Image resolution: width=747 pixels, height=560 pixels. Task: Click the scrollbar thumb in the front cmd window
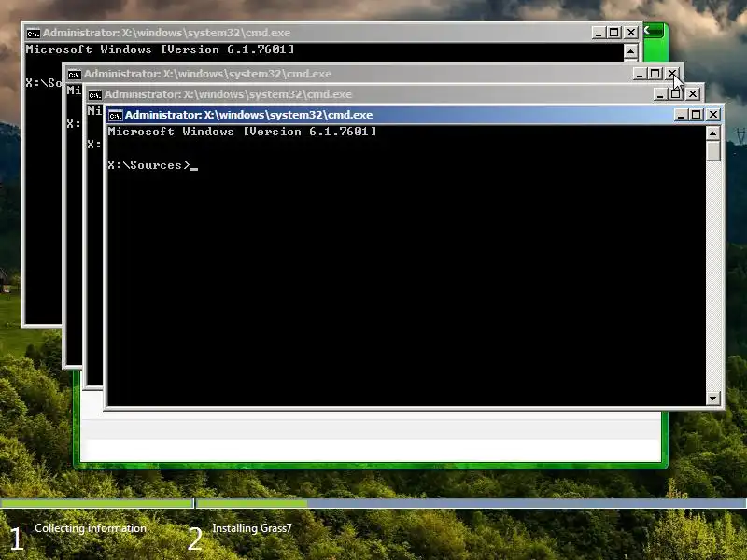(x=712, y=151)
